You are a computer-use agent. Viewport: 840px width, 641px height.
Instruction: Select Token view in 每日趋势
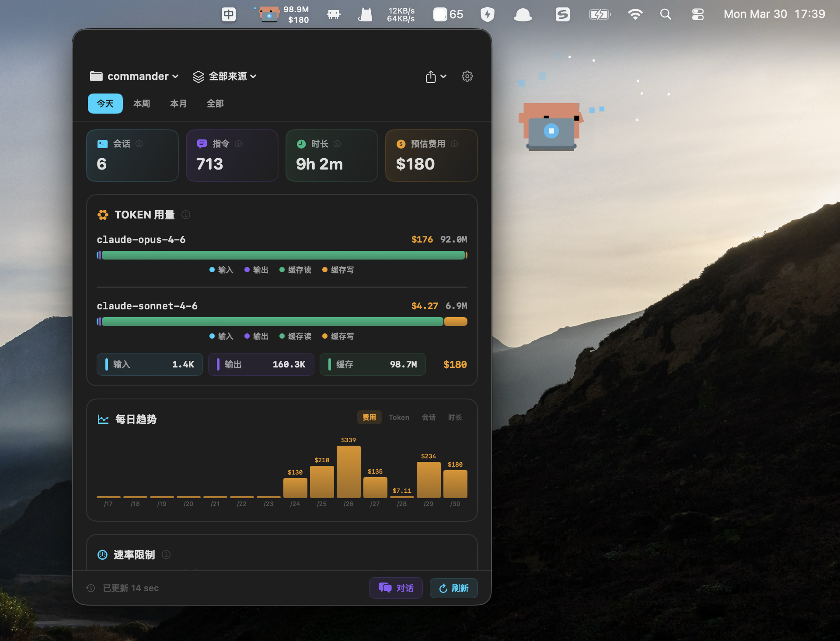[x=399, y=417]
